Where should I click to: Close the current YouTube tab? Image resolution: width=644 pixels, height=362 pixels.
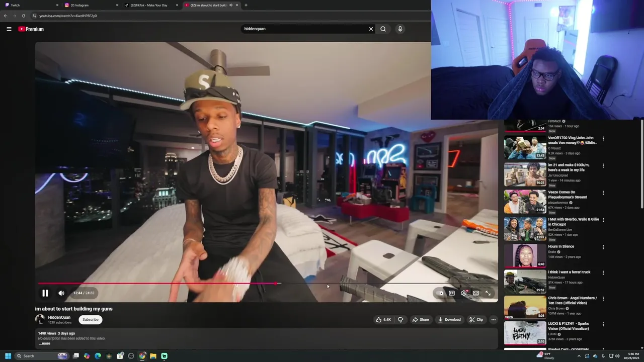coord(237,5)
